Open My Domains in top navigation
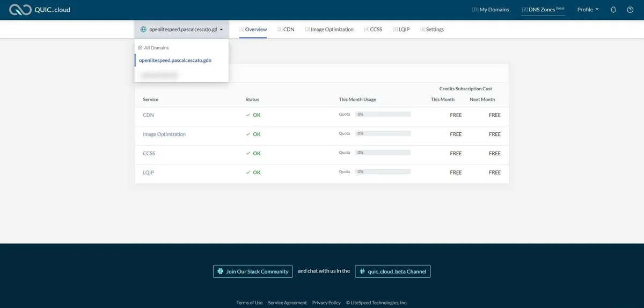644x308 pixels. tap(491, 10)
